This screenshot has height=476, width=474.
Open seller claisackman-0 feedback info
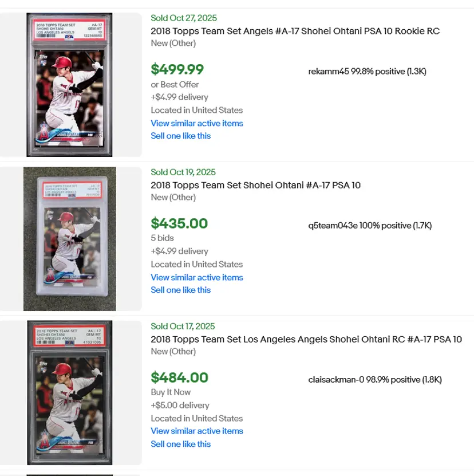point(375,380)
